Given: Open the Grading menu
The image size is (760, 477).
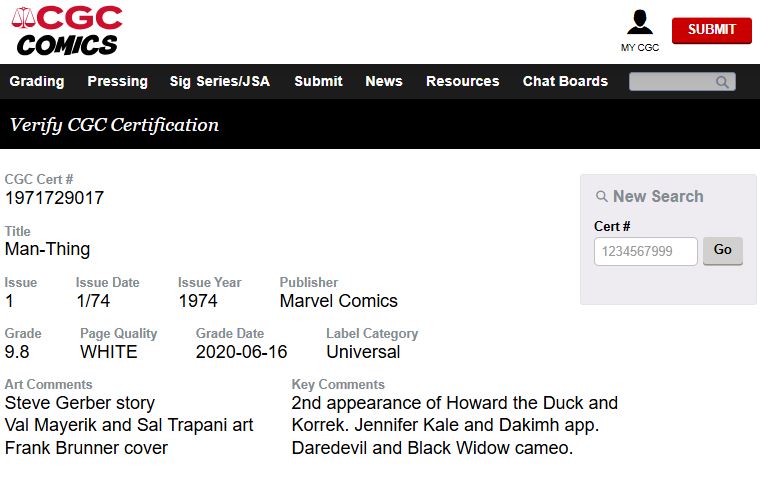Looking at the screenshot, I should (37, 82).
